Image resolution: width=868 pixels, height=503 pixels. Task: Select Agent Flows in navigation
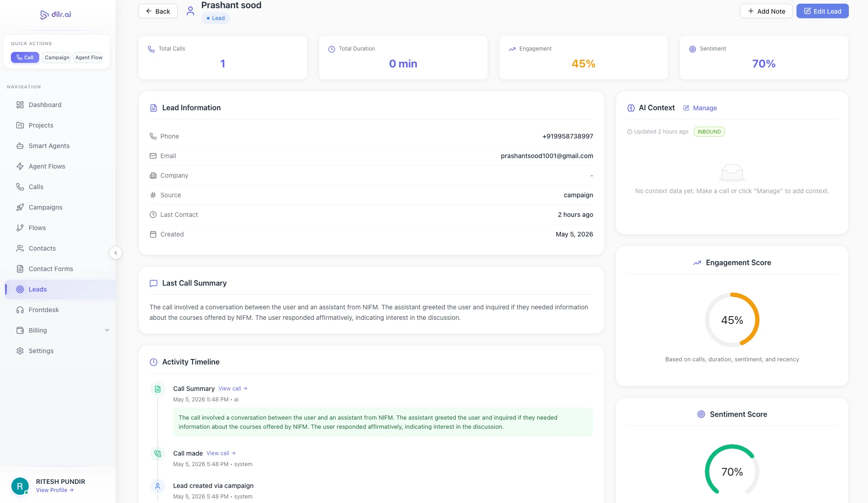(47, 166)
